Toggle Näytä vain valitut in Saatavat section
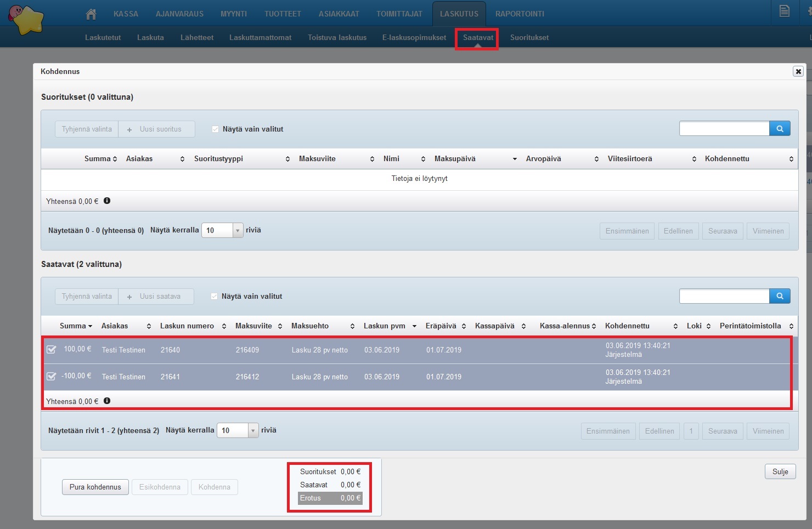This screenshot has width=812, height=529. pyautogui.click(x=215, y=297)
